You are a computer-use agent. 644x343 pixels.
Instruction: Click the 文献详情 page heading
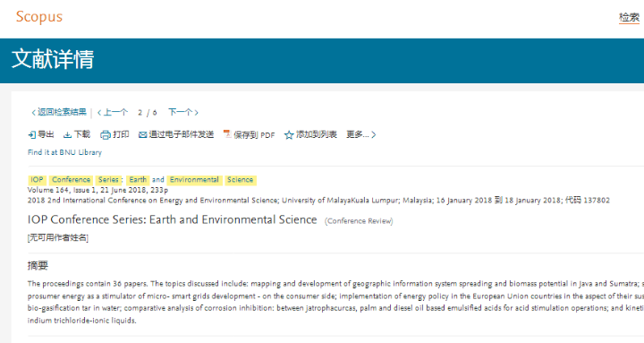(53, 59)
